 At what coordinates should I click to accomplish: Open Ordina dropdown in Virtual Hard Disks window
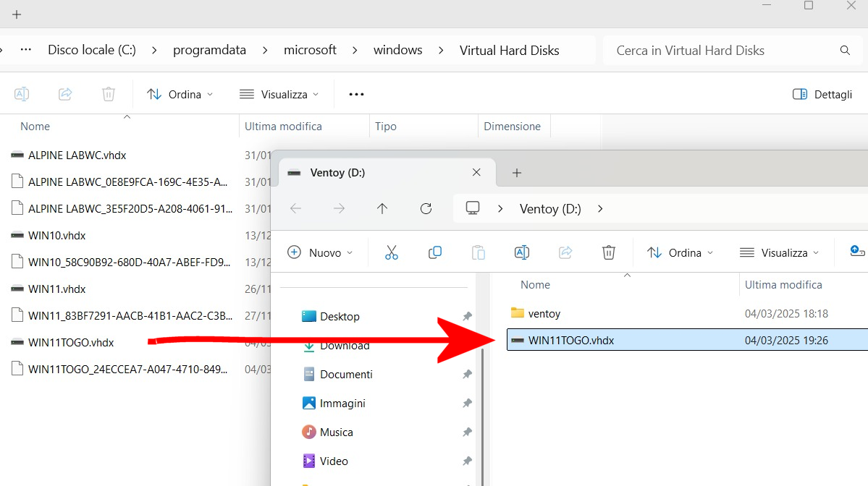[x=180, y=95]
